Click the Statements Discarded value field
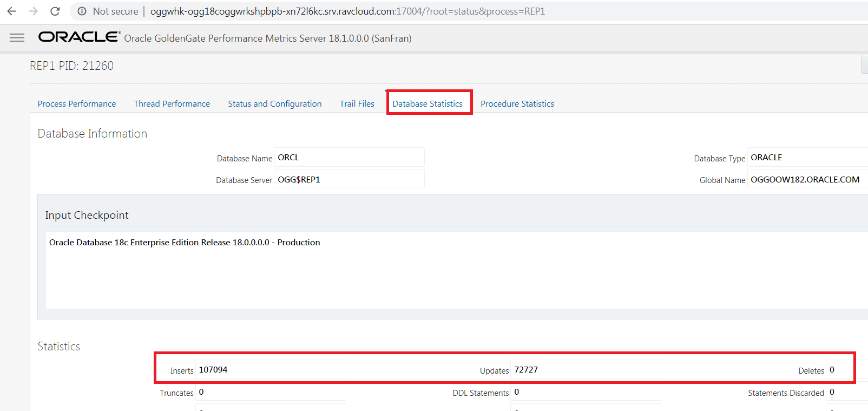 click(847, 392)
